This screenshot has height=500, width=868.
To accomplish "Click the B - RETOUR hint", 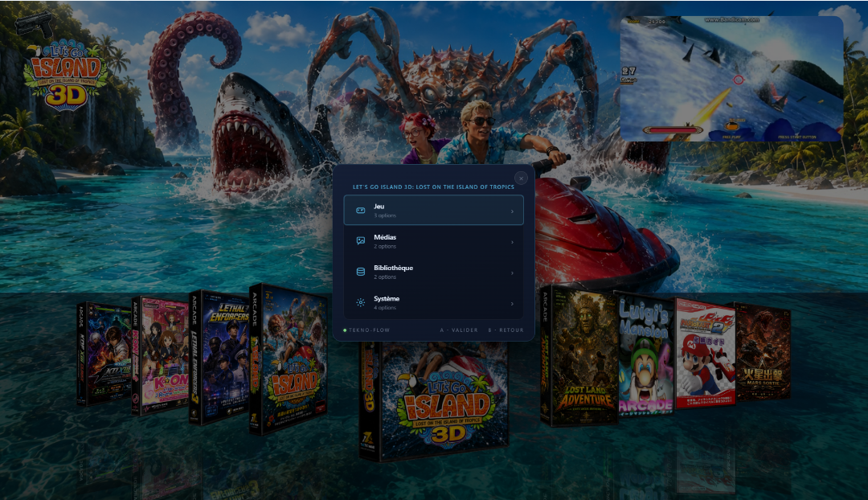I will coord(506,330).
